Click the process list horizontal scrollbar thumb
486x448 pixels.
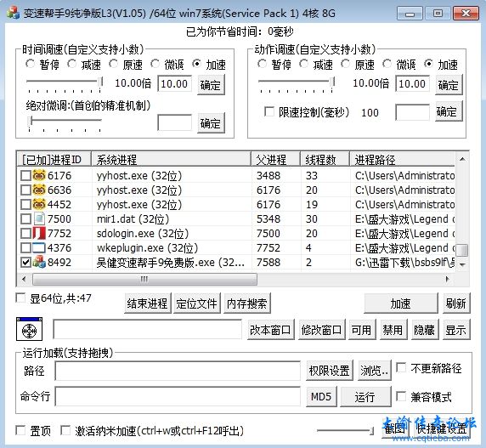[144, 279]
